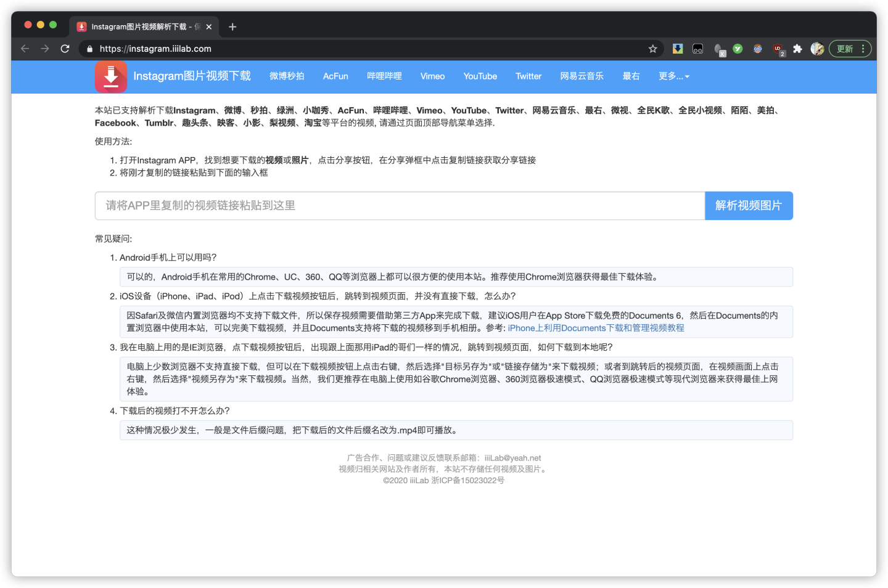
Task: Click the question '下载后的视频打不开怎么办?'
Action: [175, 411]
